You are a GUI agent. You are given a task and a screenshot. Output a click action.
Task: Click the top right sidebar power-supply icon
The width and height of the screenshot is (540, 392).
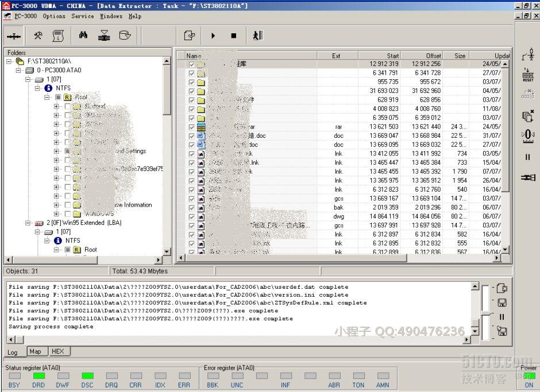529,55
